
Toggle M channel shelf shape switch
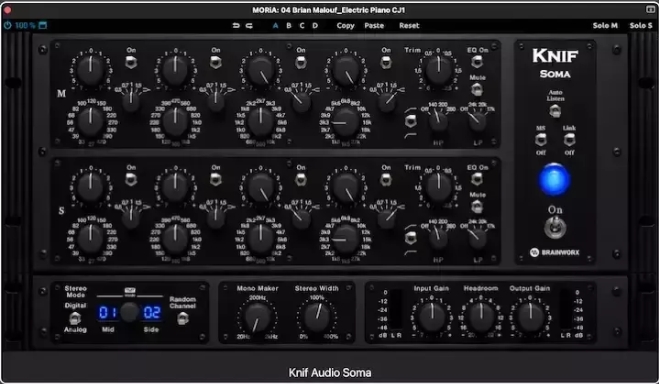(x=411, y=122)
